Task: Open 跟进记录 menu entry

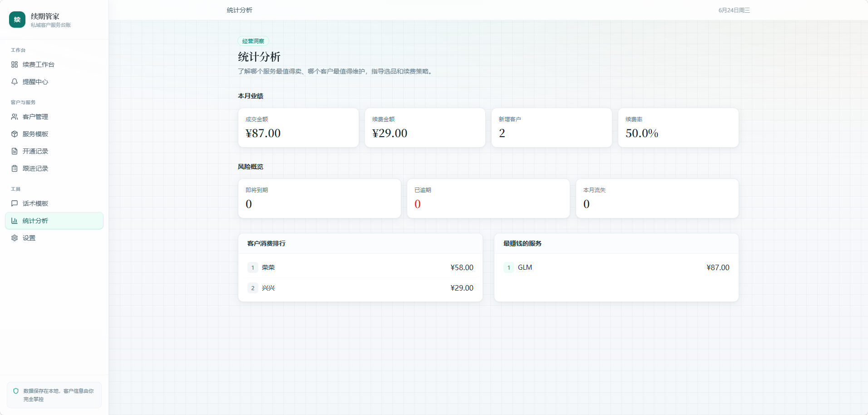Action: (x=54, y=168)
